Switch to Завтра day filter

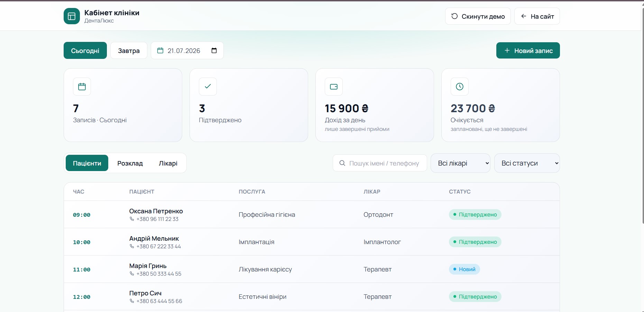[129, 51]
